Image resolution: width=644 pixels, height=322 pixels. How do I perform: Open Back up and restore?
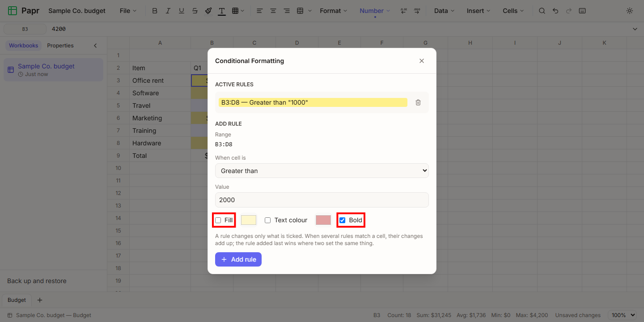(x=37, y=281)
